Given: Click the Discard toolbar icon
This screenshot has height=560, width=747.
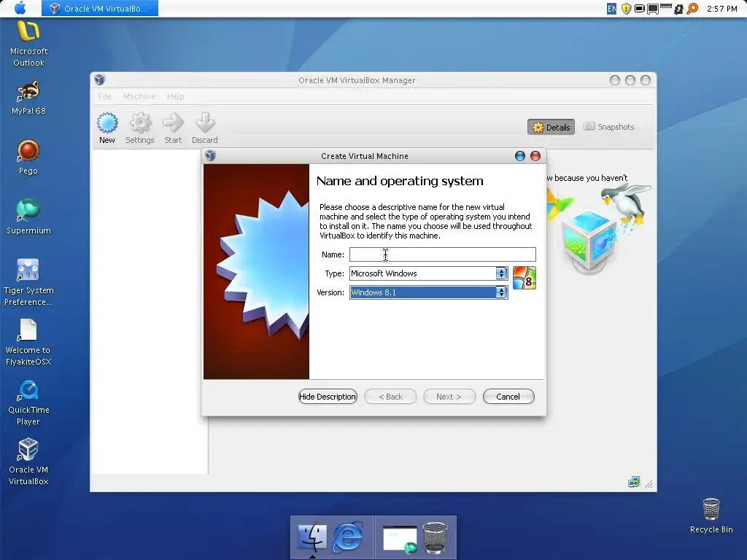Looking at the screenshot, I should (205, 122).
